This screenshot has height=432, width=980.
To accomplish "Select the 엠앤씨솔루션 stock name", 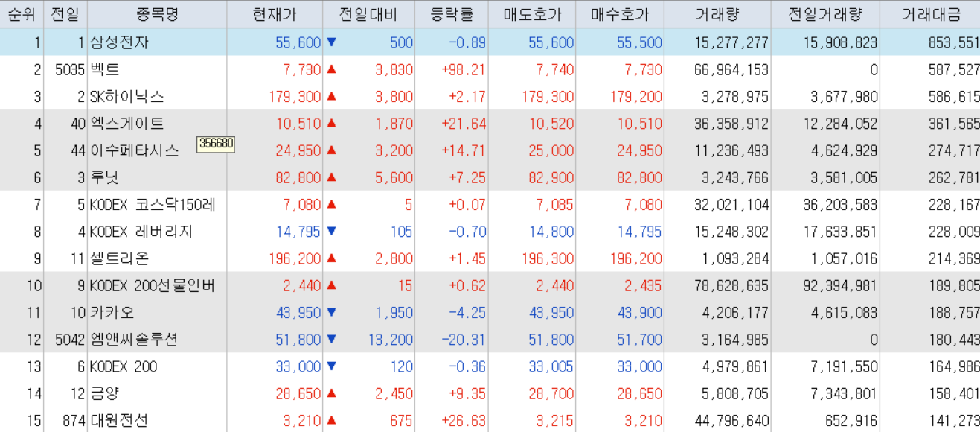I will (x=134, y=340).
